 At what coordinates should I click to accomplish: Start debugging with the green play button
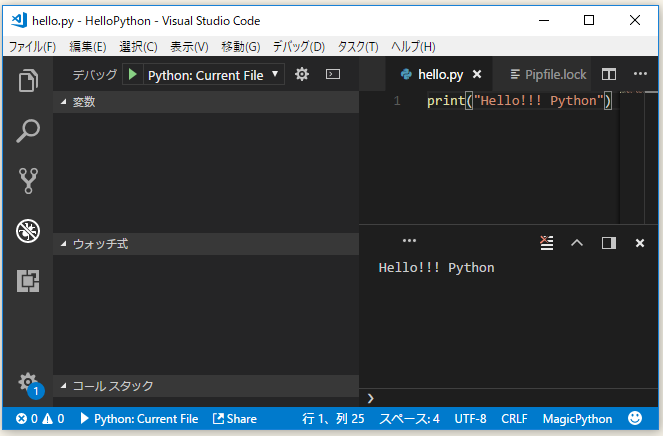[133, 74]
